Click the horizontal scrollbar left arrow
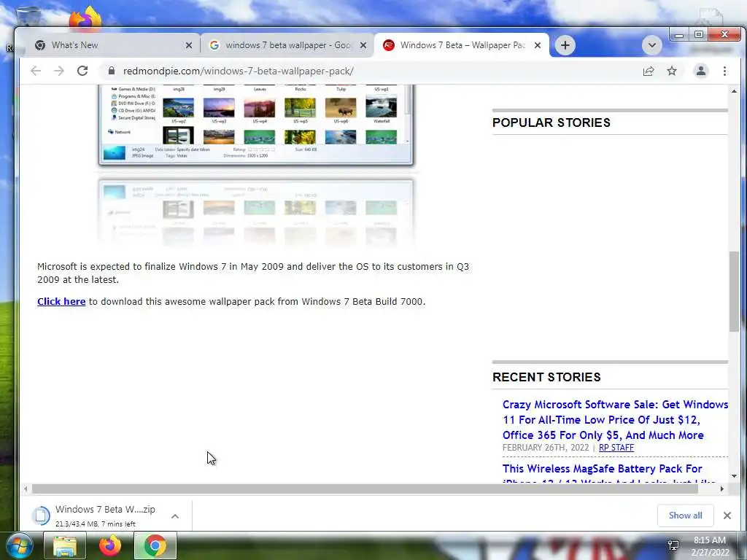 [26, 489]
